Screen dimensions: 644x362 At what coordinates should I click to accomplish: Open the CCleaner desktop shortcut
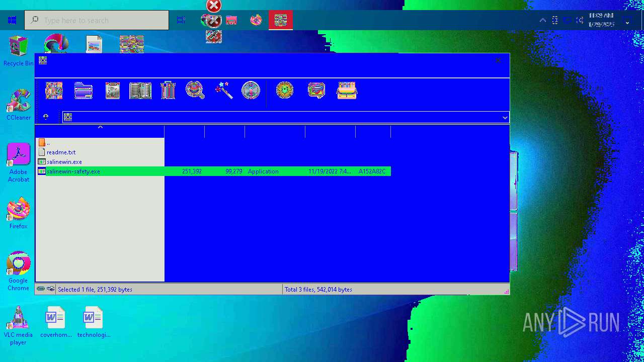click(x=18, y=105)
